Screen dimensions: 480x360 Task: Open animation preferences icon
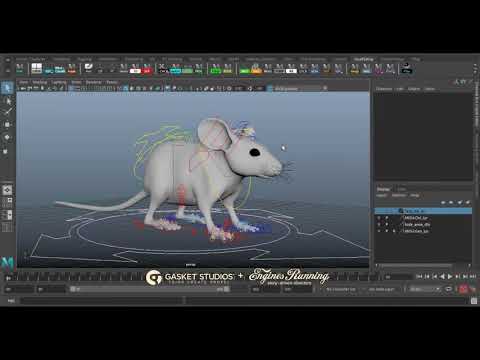[x=473, y=289]
